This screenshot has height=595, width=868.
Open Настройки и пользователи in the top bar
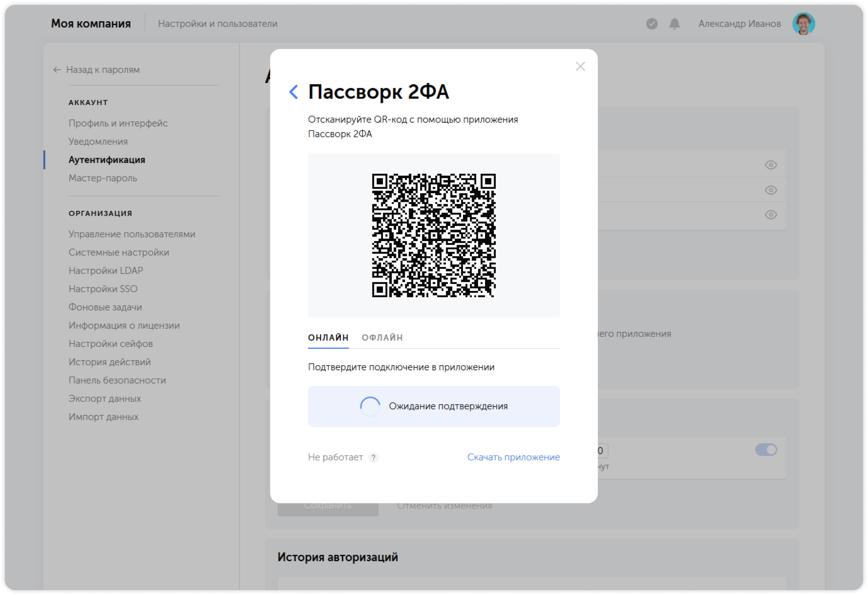click(219, 23)
